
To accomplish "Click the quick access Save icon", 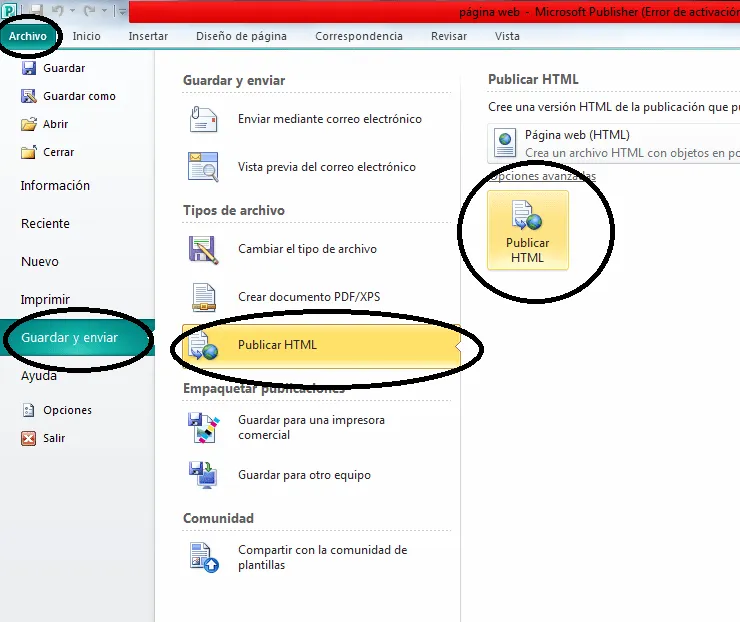I will [x=36, y=10].
